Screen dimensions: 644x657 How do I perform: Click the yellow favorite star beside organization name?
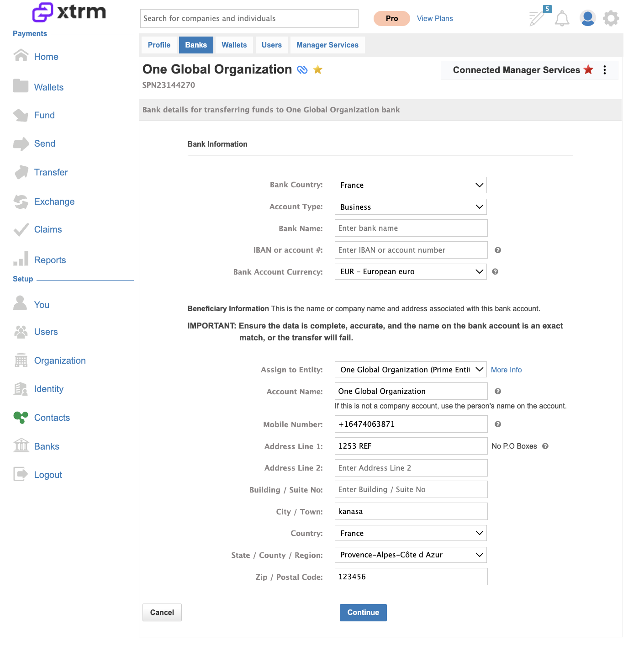tap(318, 69)
